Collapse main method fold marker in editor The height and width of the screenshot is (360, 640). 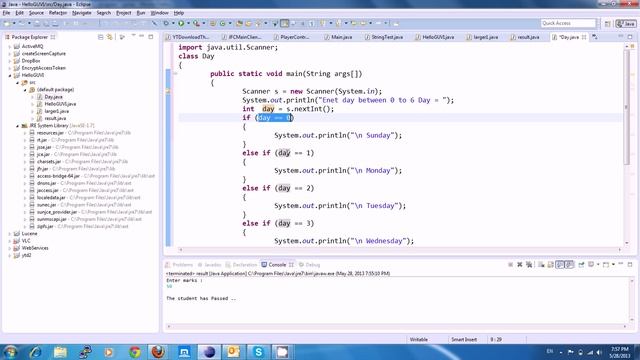click(x=175, y=74)
